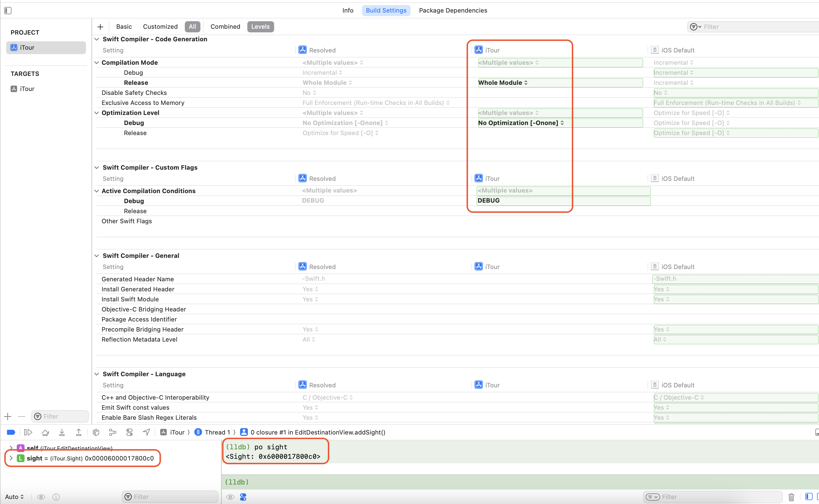The width and height of the screenshot is (819, 504).
Task: Click the iTour app icon in the debug bar
Action: (x=163, y=432)
